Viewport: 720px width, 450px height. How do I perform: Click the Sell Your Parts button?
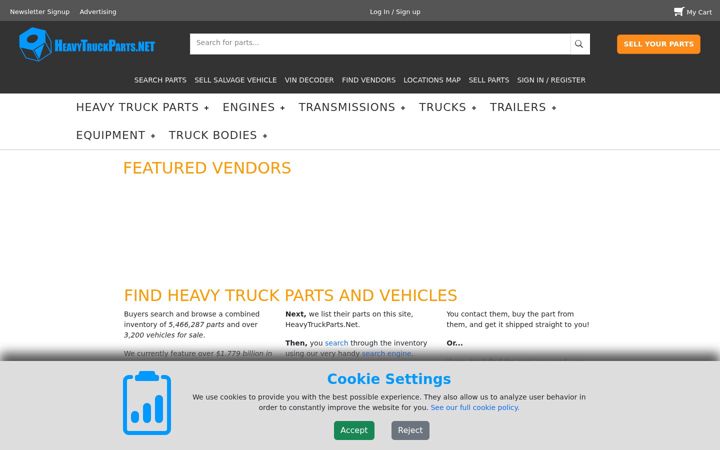tap(658, 44)
